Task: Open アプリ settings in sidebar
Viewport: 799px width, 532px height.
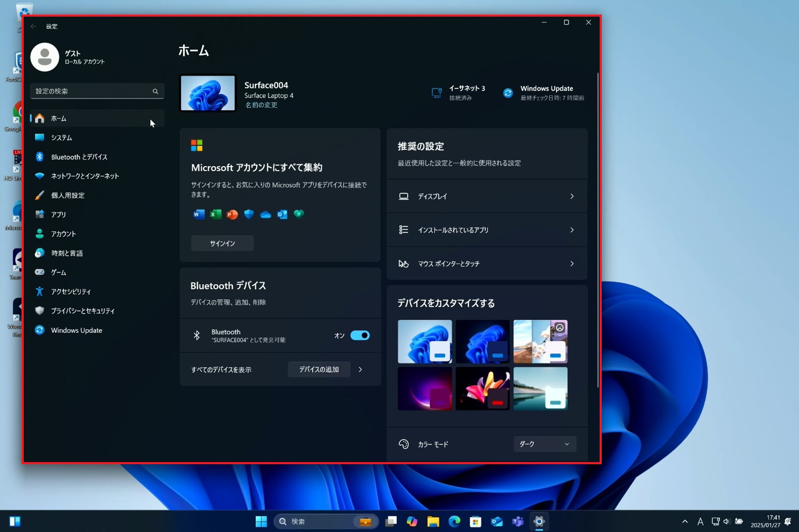Action: (x=97, y=214)
